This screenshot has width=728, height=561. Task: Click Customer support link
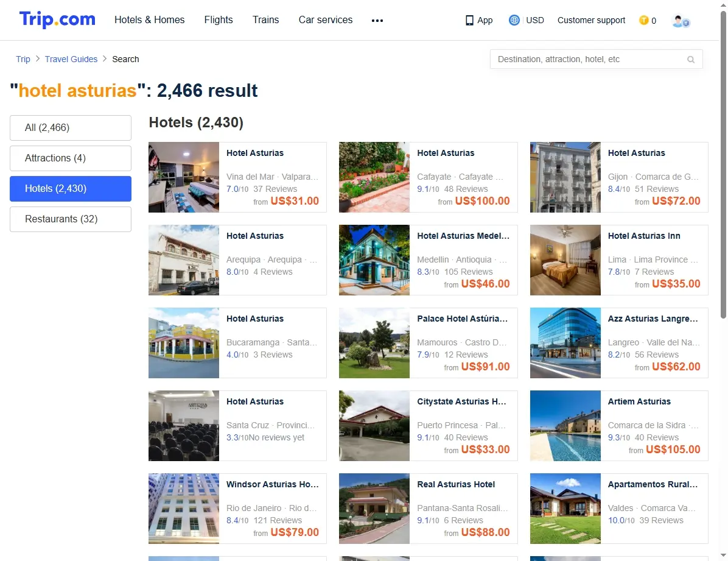(x=591, y=20)
